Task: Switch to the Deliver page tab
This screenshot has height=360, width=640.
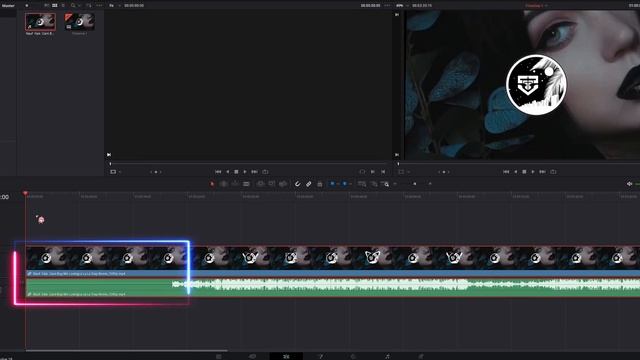Action: pyautogui.click(x=420, y=356)
